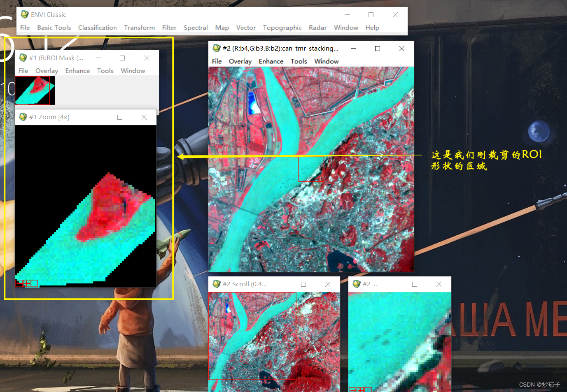Open File menu in ENVI Classic bar
The width and height of the screenshot is (567, 392).
(x=25, y=28)
